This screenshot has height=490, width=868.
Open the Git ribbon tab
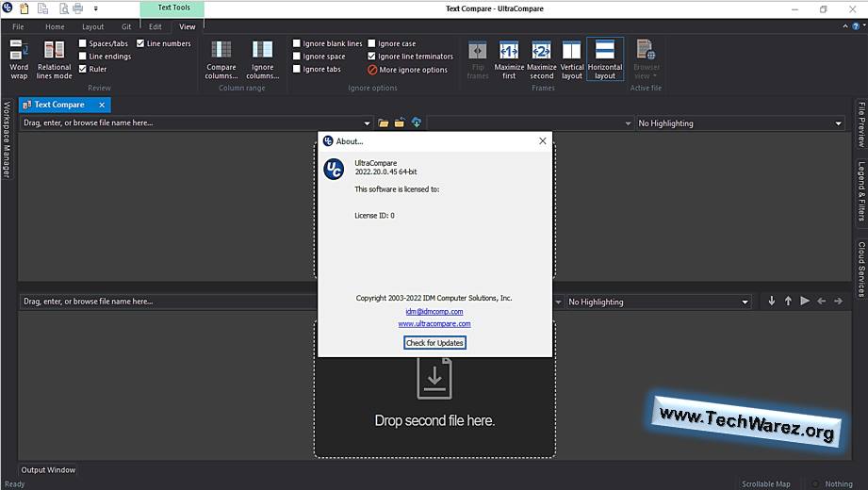[126, 26]
